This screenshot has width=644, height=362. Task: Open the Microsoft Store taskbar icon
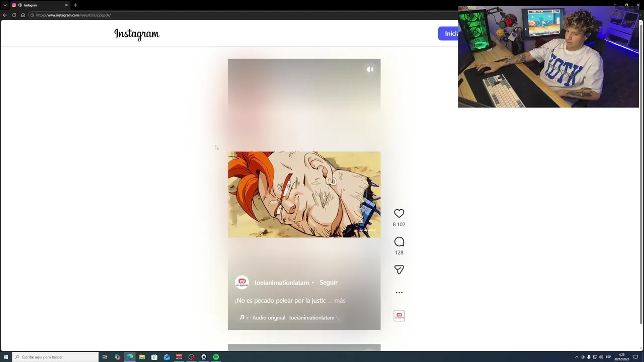154,357
